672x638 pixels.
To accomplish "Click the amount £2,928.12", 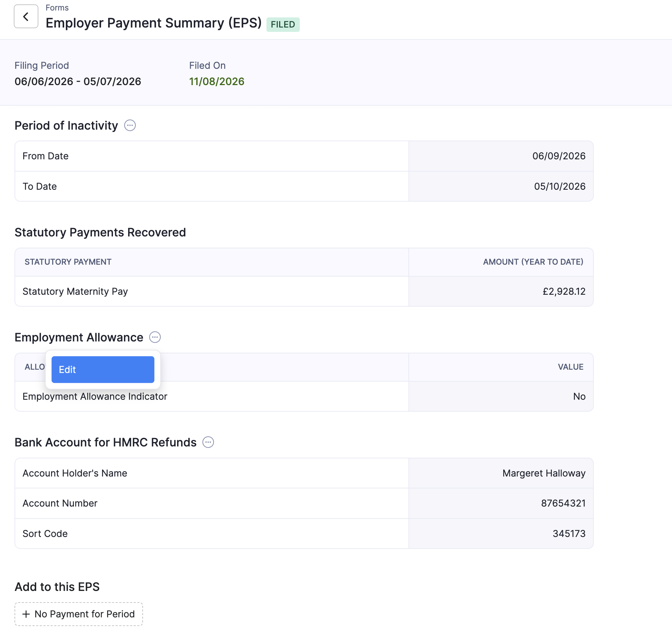I will pyautogui.click(x=564, y=291).
